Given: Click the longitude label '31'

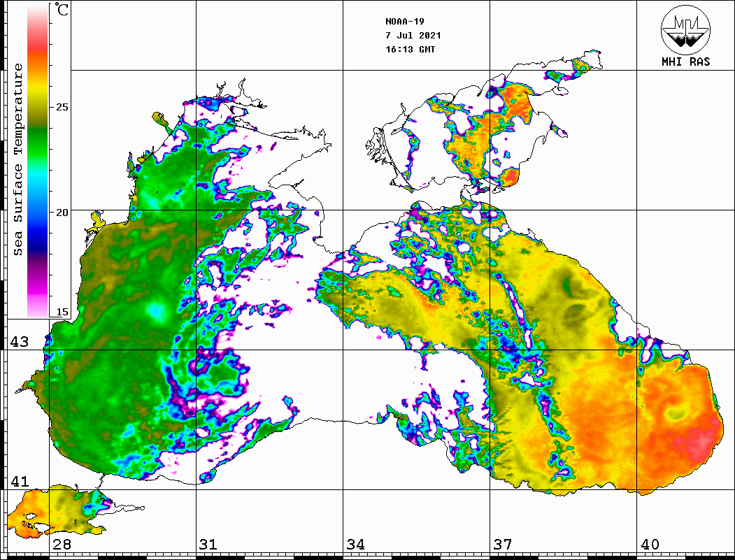Looking at the screenshot, I should (x=208, y=544).
